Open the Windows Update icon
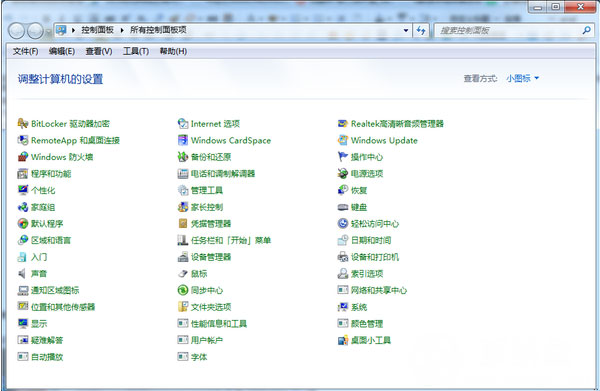600x391 pixels. click(x=343, y=140)
